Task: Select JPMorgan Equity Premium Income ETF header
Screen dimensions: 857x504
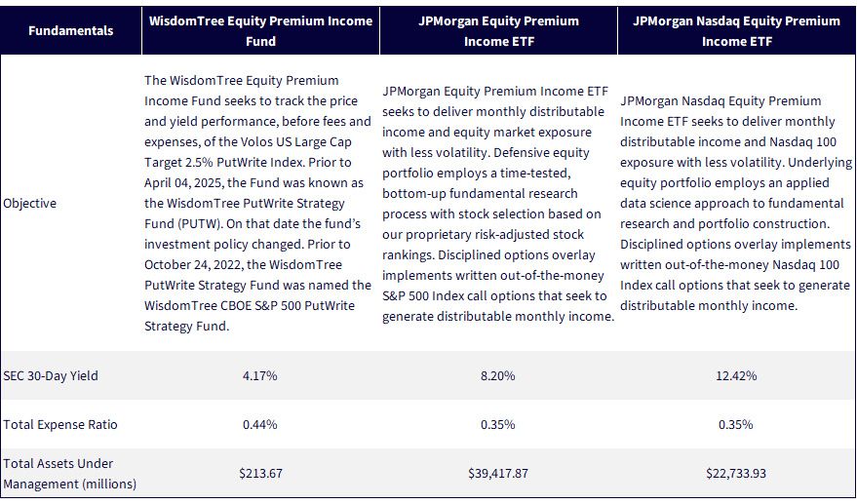Action: [498, 31]
